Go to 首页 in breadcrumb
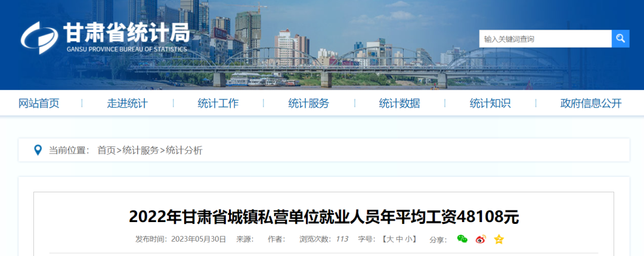This screenshot has height=256, width=644. click(106, 151)
